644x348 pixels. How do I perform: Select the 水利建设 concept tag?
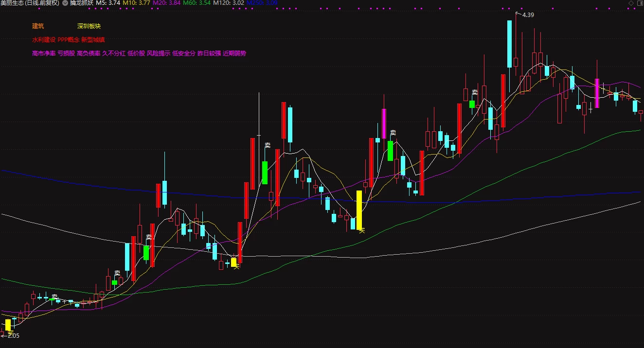[x=44, y=40]
